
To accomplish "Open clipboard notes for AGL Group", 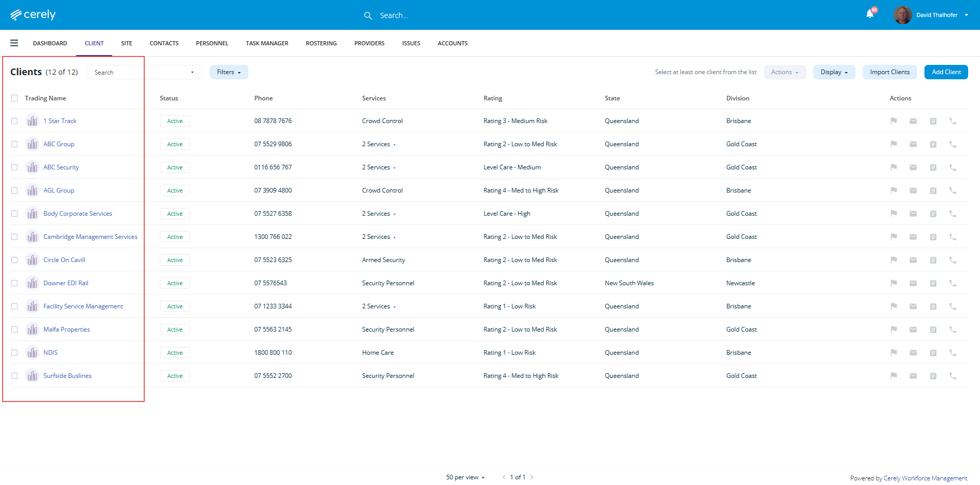I will pyautogui.click(x=933, y=190).
